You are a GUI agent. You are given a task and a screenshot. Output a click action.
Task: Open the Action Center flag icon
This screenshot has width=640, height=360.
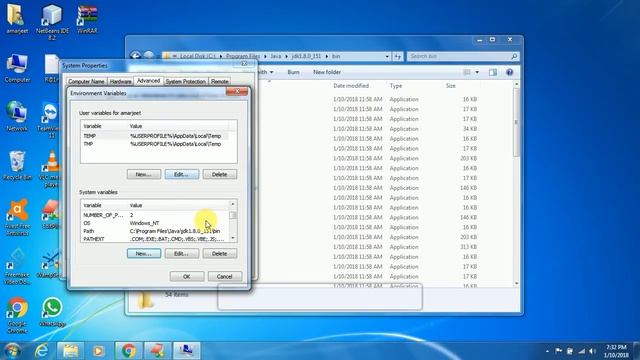point(558,351)
